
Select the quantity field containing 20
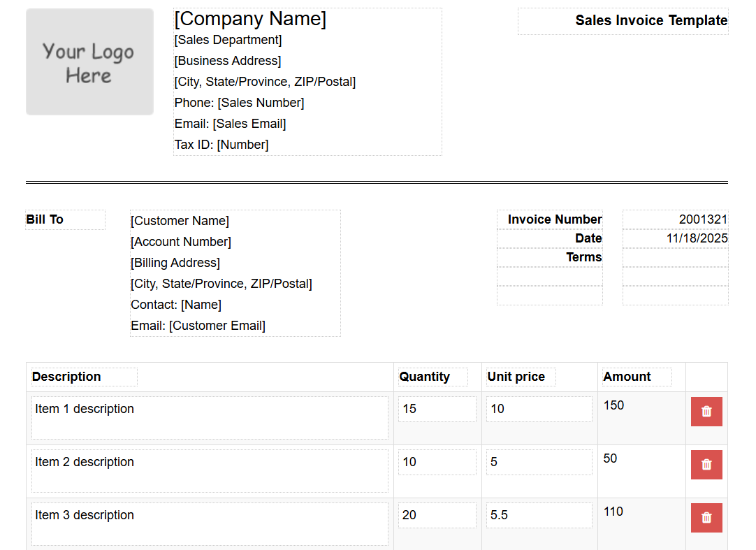pos(437,515)
